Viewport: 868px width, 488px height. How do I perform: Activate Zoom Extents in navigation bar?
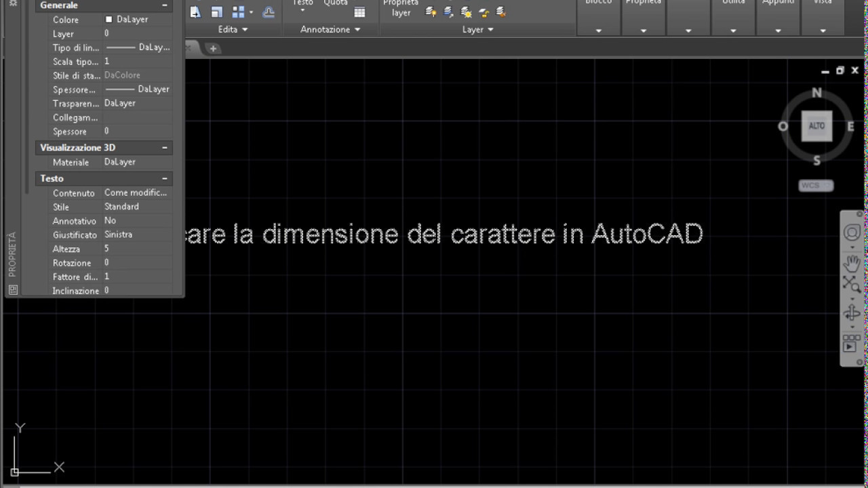click(x=852, y=284)
